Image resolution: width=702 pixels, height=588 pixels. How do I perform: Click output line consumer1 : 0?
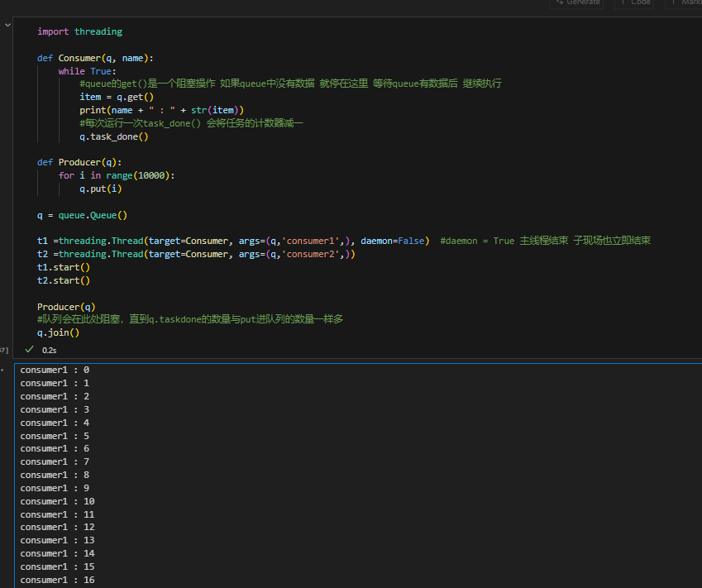[x=55, y=370]
